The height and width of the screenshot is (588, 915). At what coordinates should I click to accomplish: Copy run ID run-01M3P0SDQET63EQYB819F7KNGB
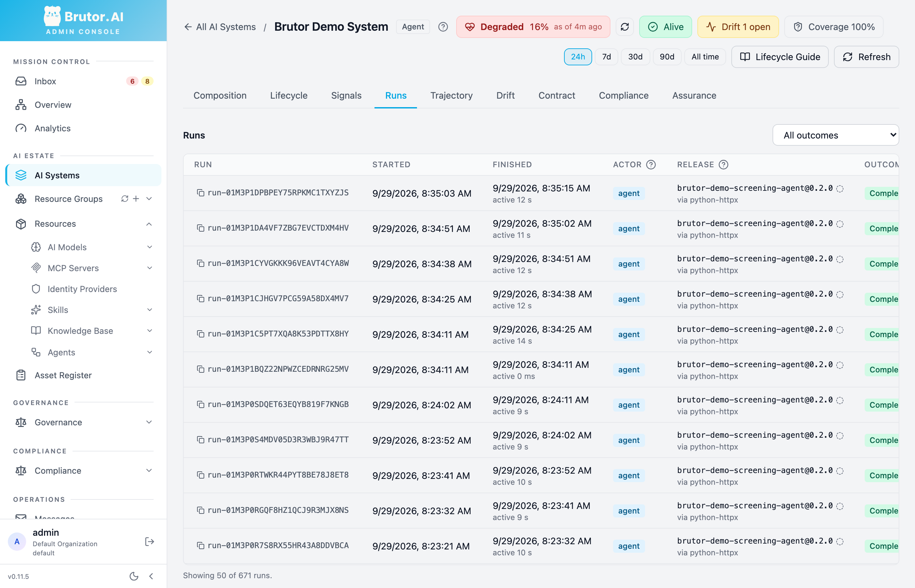200,404
